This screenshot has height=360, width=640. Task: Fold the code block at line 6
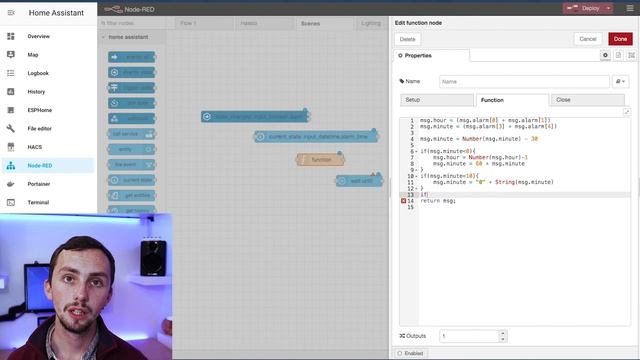(x=416, y=151)
